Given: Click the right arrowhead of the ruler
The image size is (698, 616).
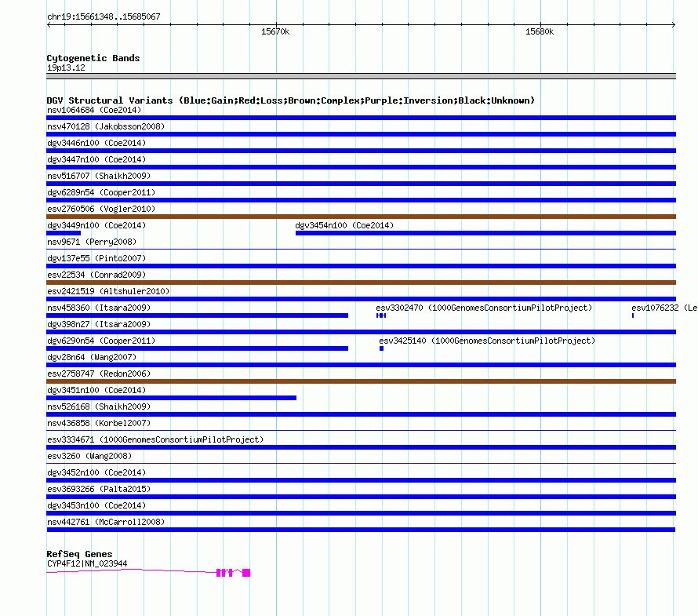Looking at the screenshot, I should [x=674, y=25].
